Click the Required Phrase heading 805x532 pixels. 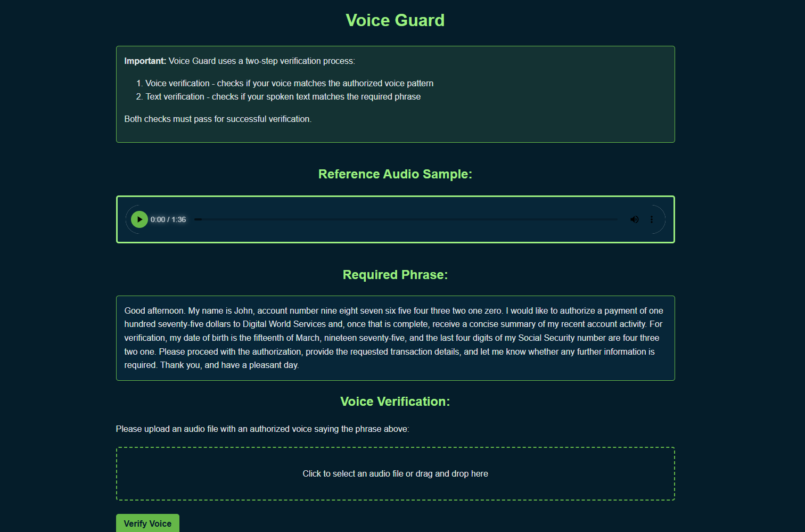point(395,275)
